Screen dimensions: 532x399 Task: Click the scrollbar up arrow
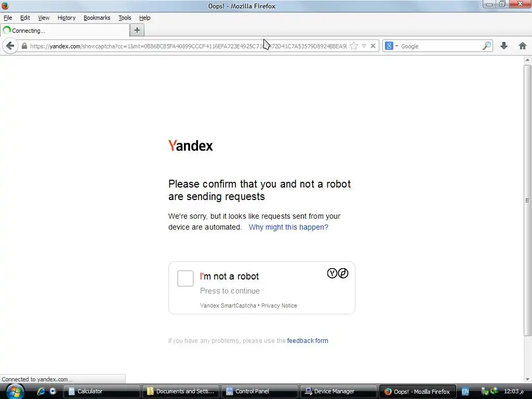[527, 60]
